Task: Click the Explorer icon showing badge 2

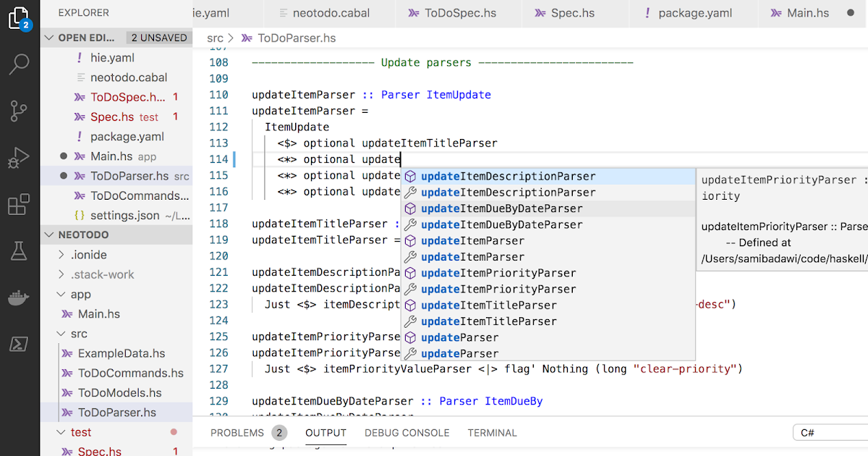Action: tap(20, 18)
